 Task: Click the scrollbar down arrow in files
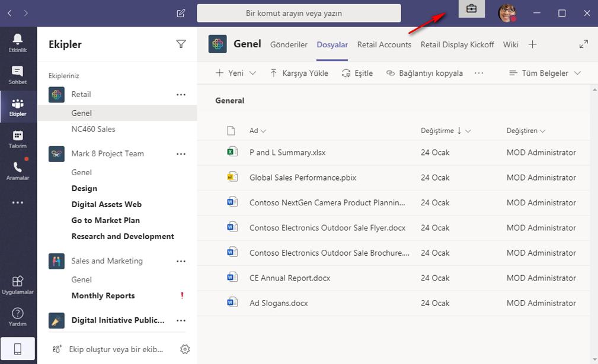tap(594, 359)
